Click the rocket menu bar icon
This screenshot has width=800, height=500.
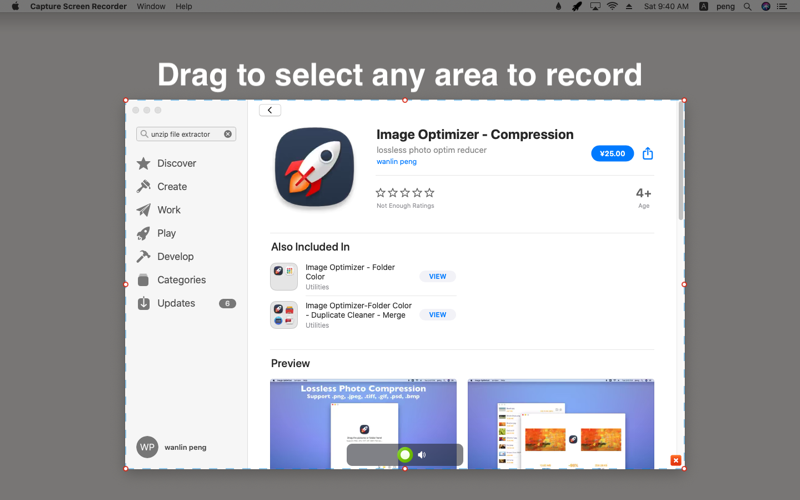coord(577,6)
